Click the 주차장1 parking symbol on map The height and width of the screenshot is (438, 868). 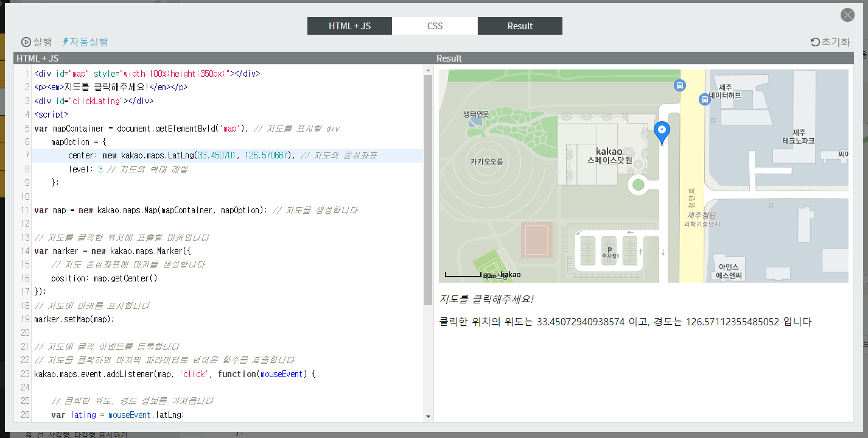[x=609, y=252]
